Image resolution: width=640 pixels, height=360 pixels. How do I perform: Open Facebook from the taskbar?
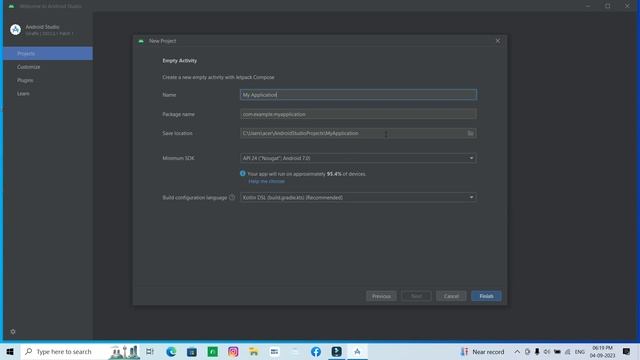tap(316, 351)
